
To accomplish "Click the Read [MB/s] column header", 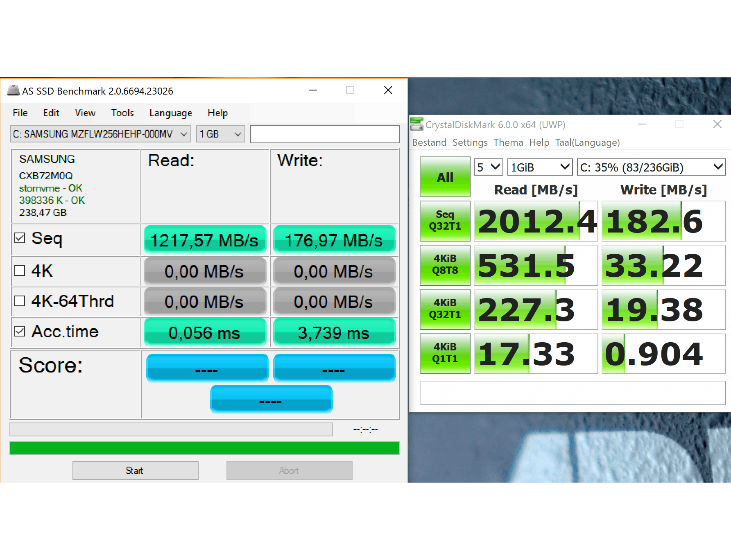I will click(x=536, y=190).
